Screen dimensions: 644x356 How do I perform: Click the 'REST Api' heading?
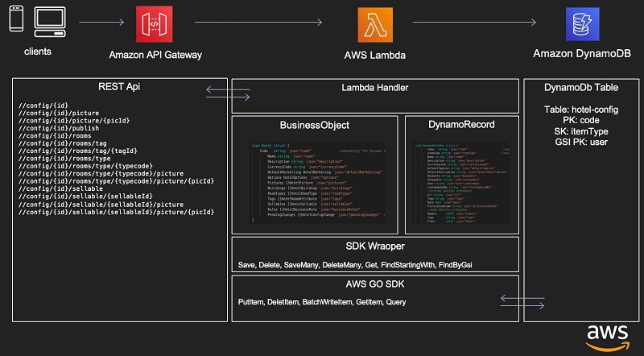point(119,86)
